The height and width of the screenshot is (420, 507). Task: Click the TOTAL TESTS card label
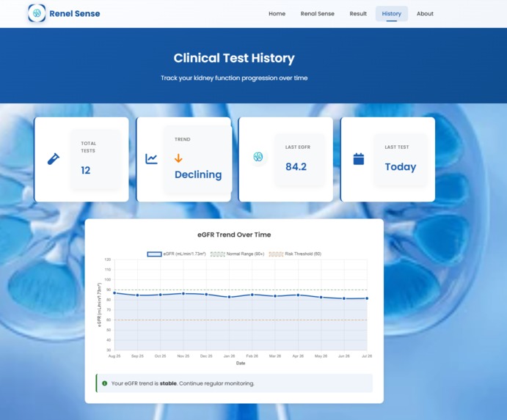88,147
